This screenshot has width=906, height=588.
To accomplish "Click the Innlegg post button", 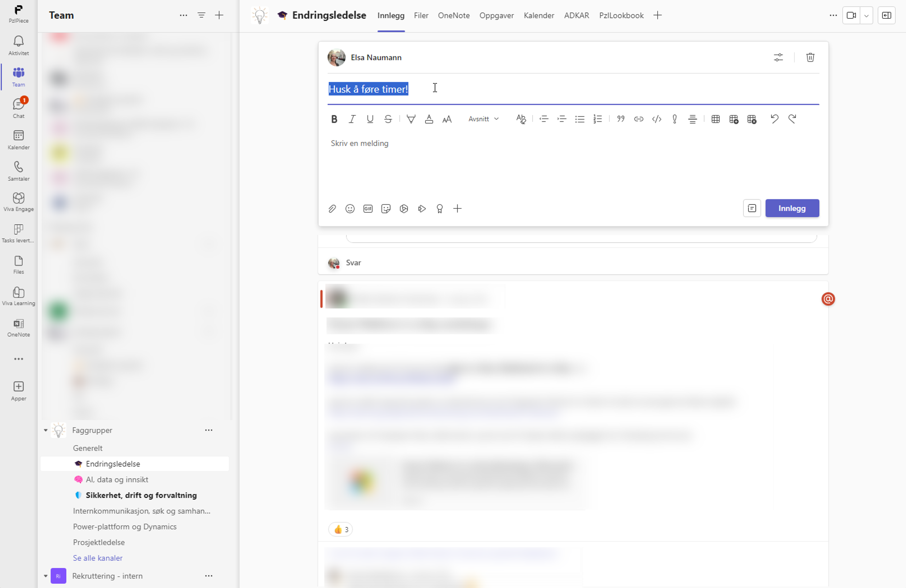I will click(x=792, y=208).
